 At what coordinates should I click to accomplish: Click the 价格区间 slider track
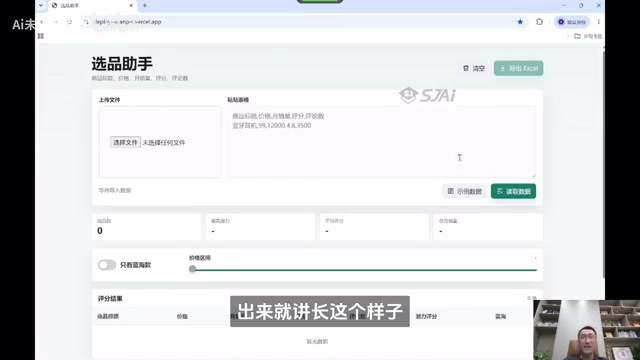[x=363, y=270]
